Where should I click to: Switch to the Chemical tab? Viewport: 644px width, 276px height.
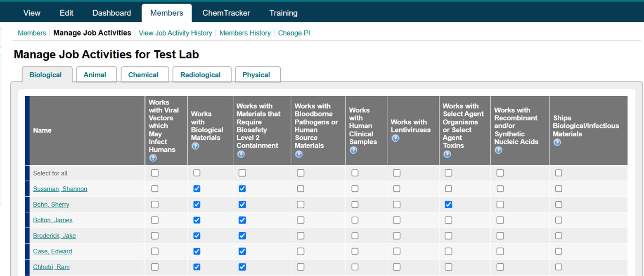point(143,75)
